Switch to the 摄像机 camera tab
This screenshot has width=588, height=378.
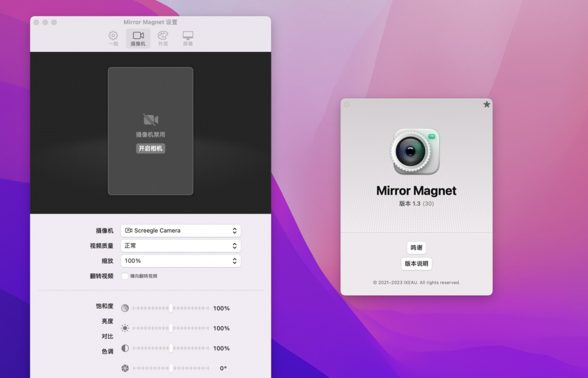point(138,39)
